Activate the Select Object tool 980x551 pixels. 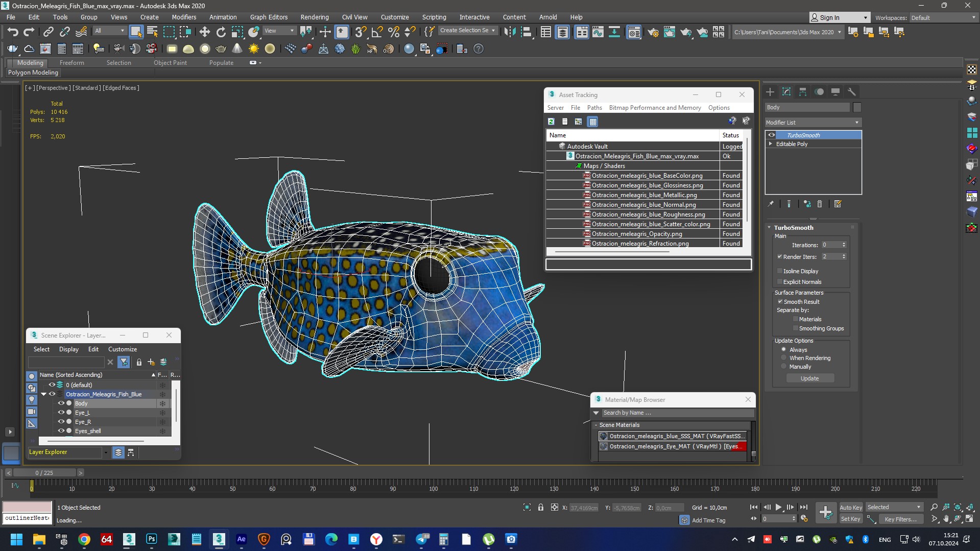[x=136, y=32]
